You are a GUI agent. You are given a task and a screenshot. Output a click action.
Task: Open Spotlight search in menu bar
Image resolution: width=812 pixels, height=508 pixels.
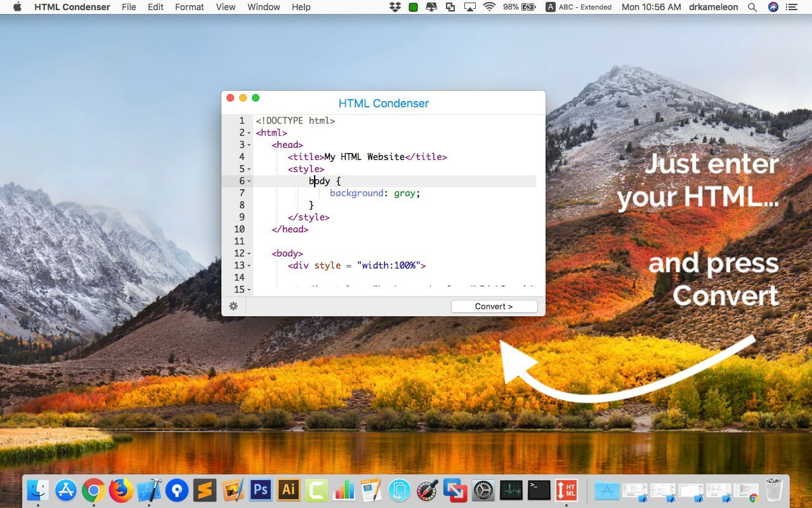[x=752, y=7]
